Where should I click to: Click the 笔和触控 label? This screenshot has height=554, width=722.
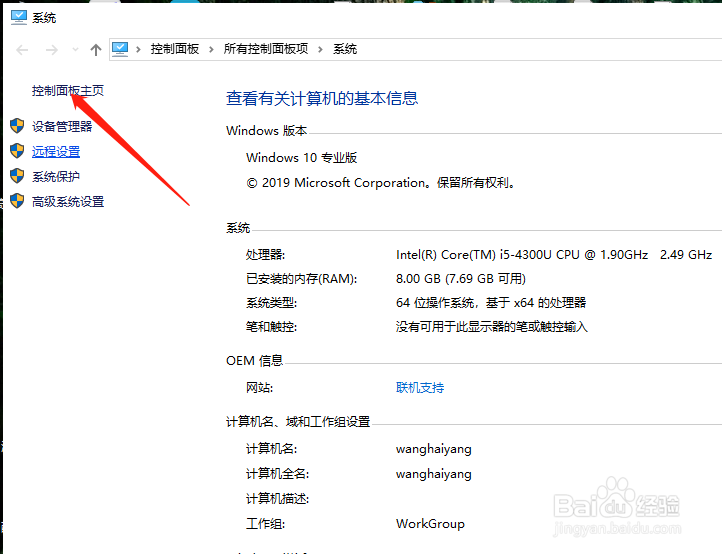tap(272, 327)
